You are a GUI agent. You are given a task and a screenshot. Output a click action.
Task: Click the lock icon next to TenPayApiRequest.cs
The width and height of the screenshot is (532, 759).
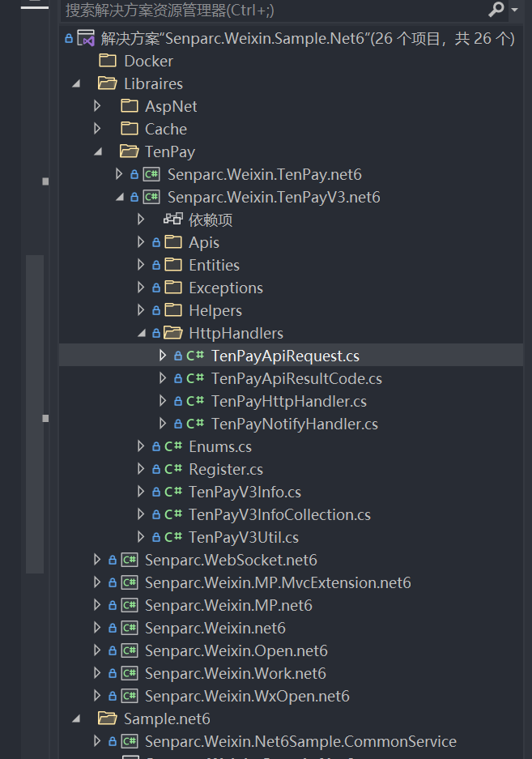point(177,355)
